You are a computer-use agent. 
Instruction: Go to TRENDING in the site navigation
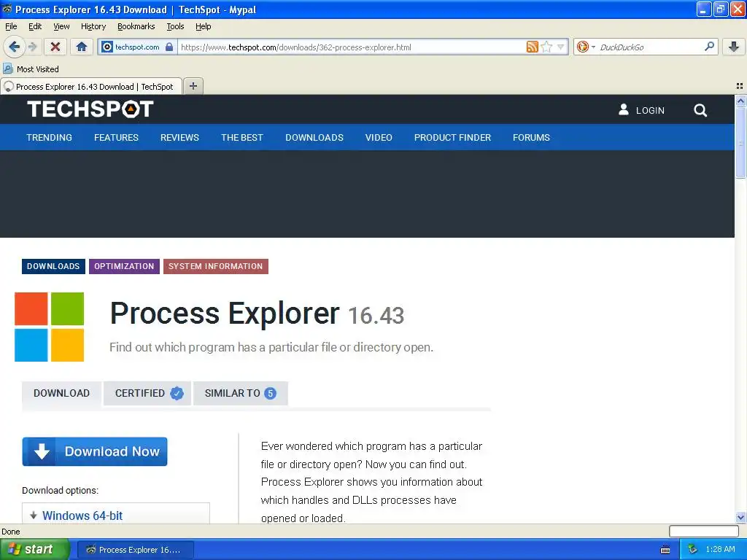point(49,138)
